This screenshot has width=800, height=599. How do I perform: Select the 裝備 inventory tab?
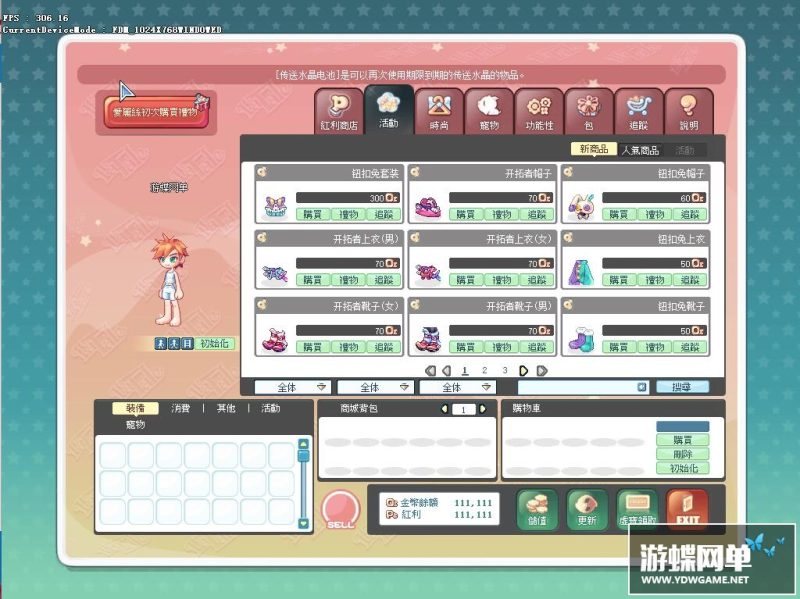click(x=135, y=408)
